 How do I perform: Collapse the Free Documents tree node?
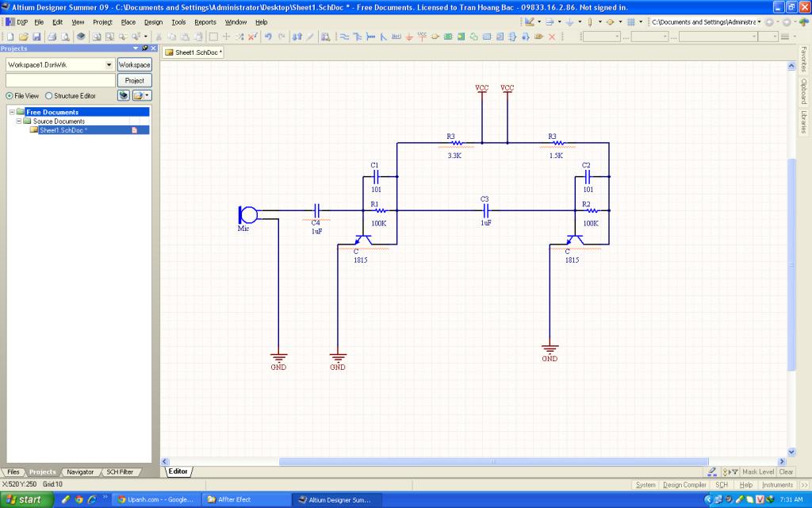point(12,112)
